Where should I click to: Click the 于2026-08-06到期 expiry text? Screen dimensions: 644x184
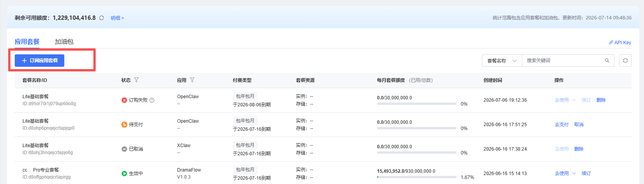tap(252, 105)
